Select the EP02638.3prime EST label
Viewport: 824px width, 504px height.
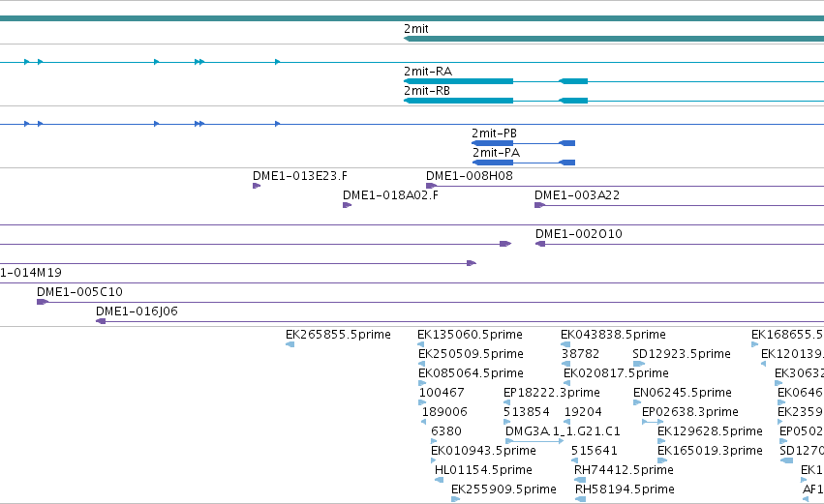point(690,412)
